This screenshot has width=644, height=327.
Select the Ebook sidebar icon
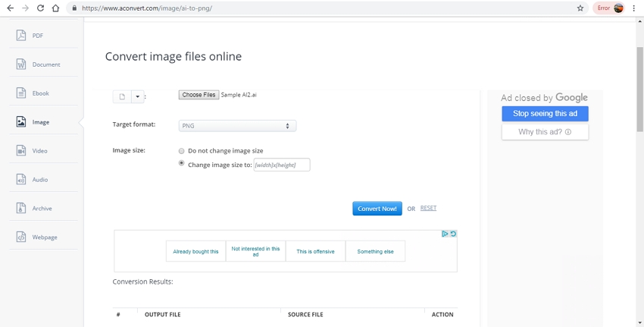[21, 93]
